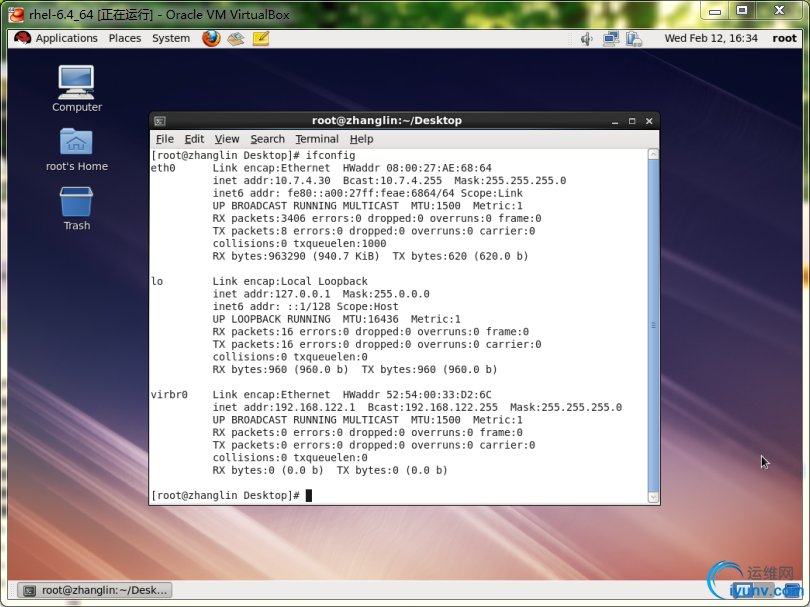
Task: Click the terminal scrollbar down arrow
Action: click(653, 497)
